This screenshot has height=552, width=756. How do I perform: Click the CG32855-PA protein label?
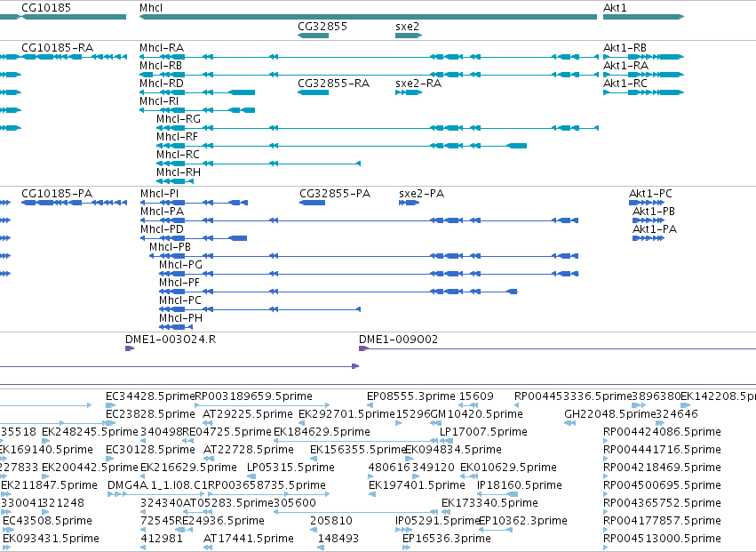point(335,194)
